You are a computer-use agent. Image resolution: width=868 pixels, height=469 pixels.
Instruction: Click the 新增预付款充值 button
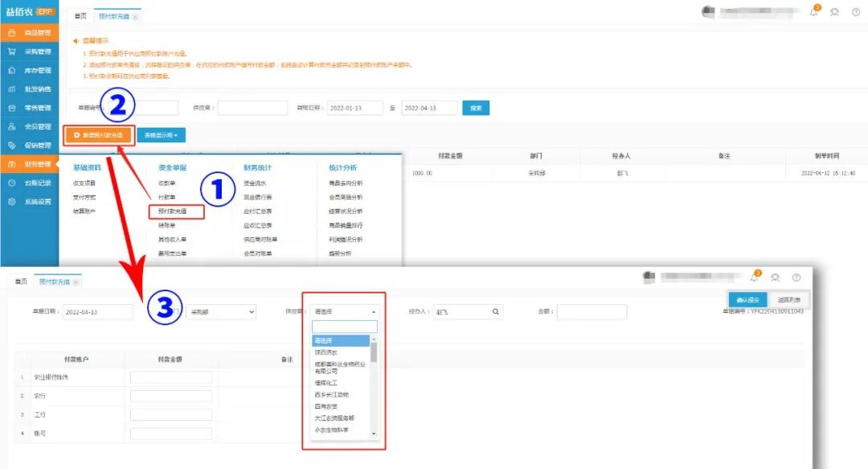tap(97, 135)
